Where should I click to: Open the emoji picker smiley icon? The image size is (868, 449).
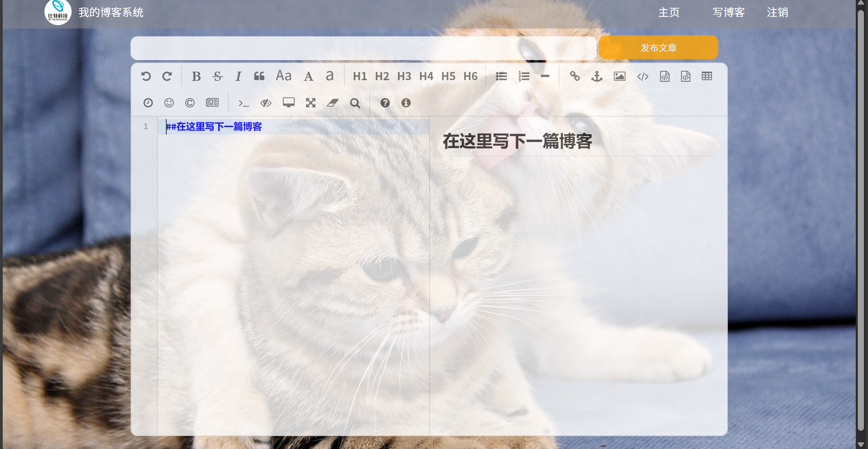(169, 103)
